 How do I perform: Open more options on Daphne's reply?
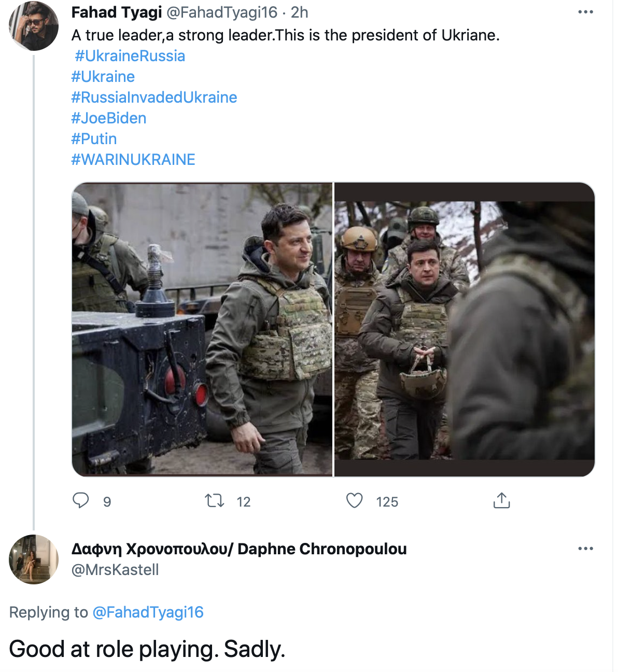[585, 549]
